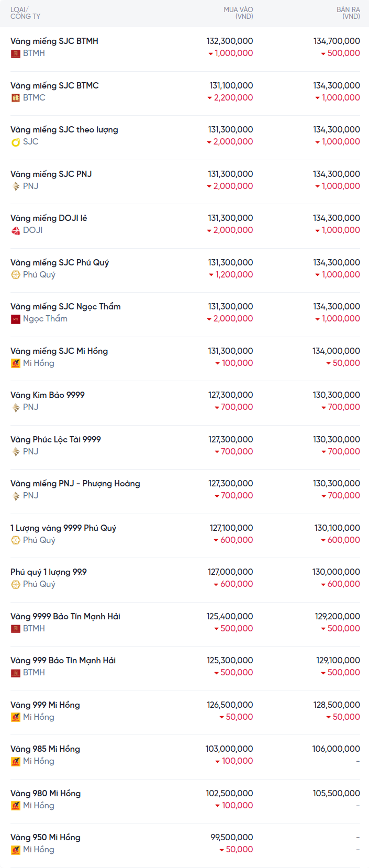Open Vàng 9999 Bảo Tín Mạnh Hải title
369x868 pixels.
(65, 616)
